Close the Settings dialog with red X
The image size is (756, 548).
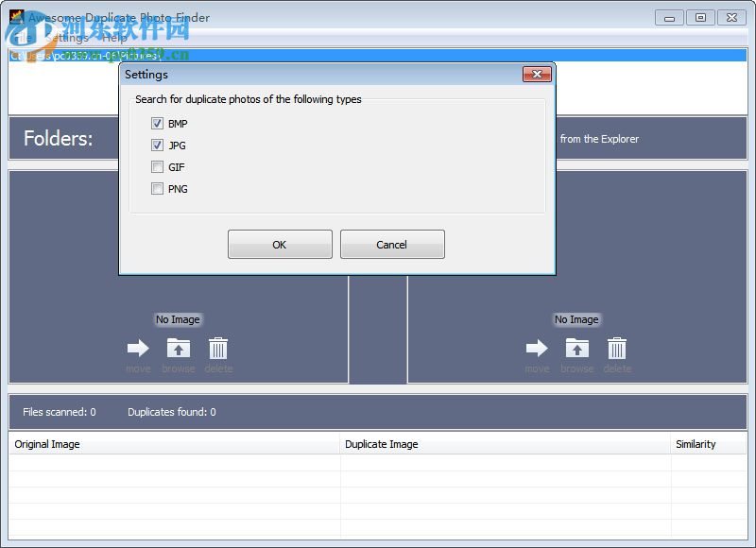(x=538, y=75)
